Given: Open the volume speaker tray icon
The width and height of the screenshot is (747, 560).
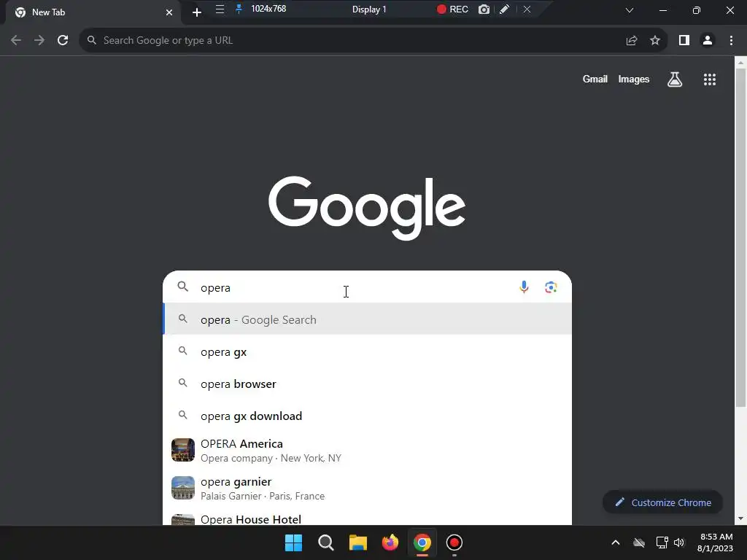Looking at the screenshot, I should [679, 542].
